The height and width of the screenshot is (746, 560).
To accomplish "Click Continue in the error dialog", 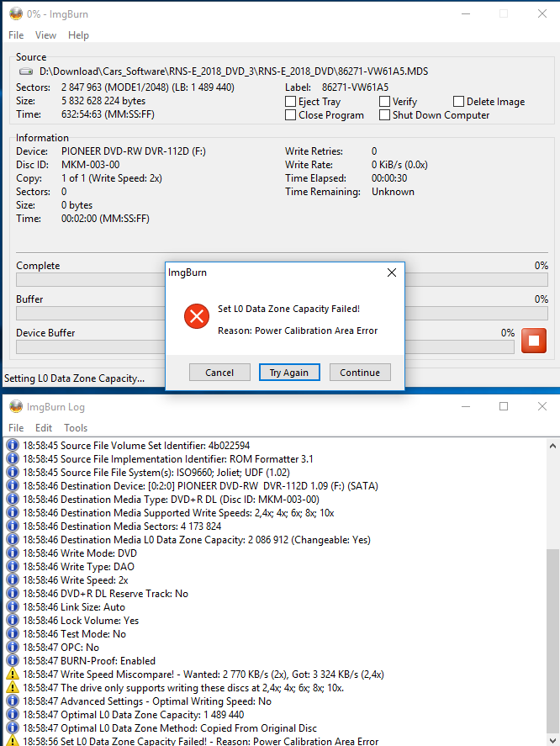I will (x=360, y=373).
